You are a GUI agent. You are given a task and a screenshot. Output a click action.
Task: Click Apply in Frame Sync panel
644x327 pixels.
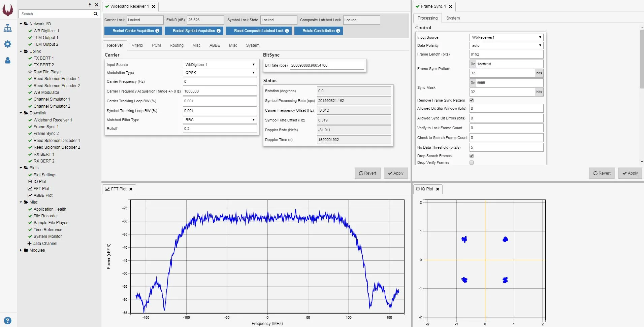coord(630,173)
